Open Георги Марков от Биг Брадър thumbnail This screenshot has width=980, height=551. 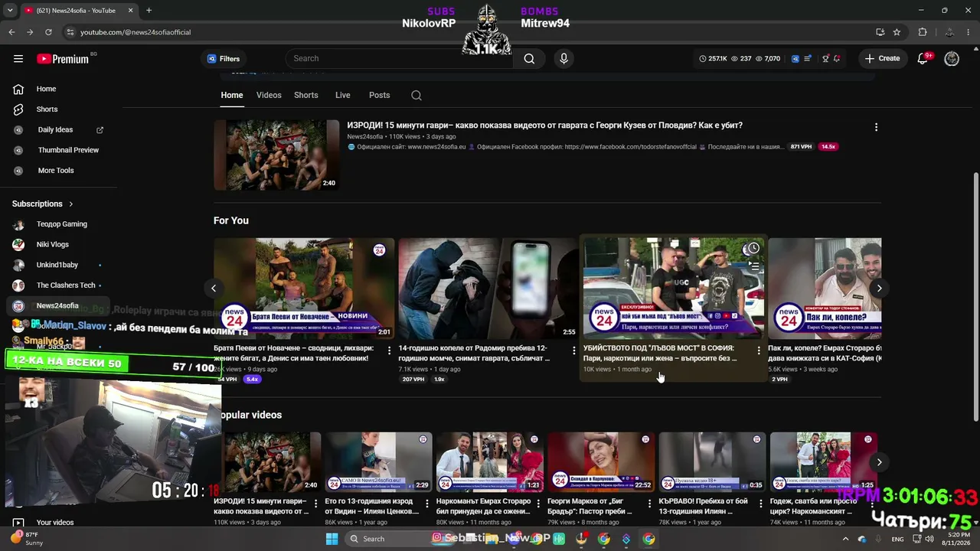[601, 462]
